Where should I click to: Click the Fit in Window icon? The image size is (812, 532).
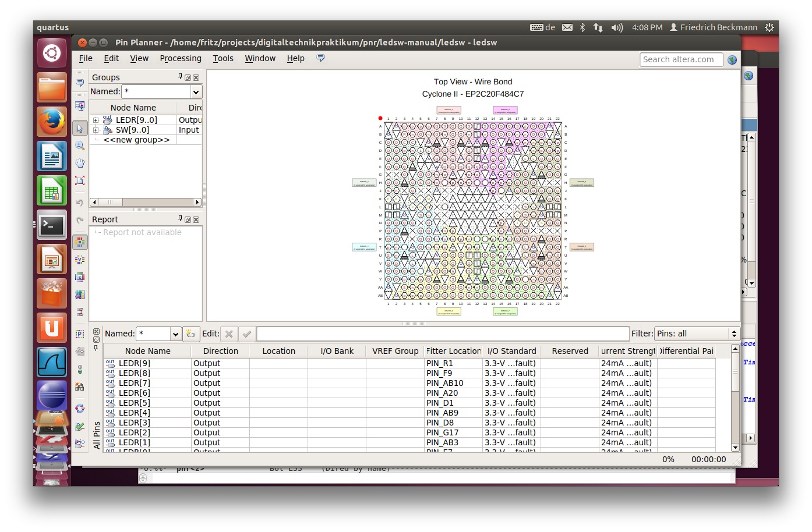[80, 180]
